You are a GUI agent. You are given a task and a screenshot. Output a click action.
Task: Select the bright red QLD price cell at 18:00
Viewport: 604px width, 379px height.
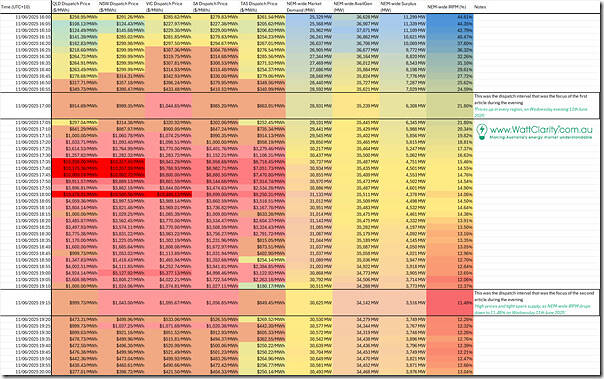[75, 195]
